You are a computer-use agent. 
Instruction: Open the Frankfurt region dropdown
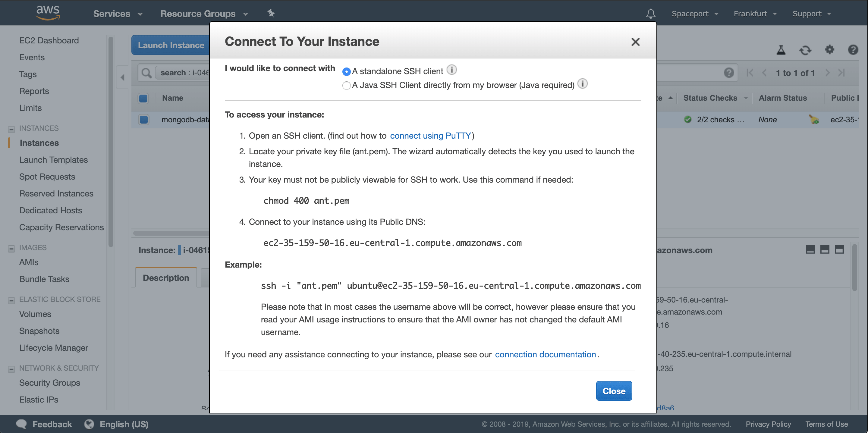[x=755, y=14]
